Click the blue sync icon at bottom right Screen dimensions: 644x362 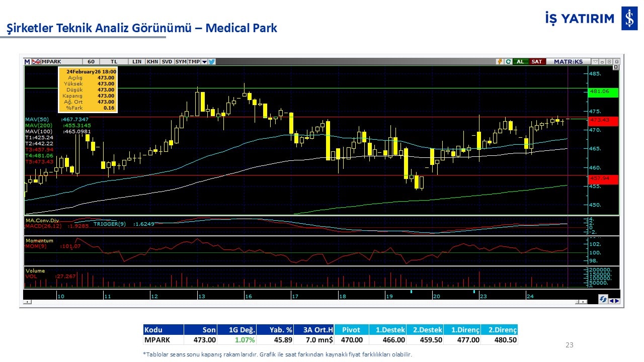(603, 300)
